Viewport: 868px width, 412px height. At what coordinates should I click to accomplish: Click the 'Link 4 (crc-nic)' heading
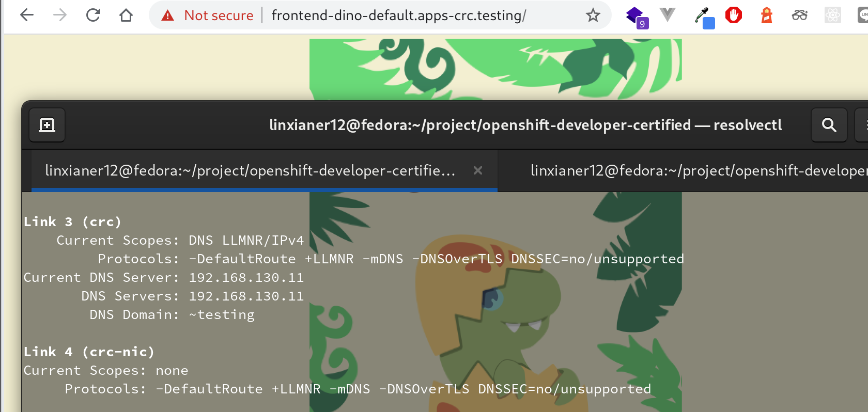point(89,352)
